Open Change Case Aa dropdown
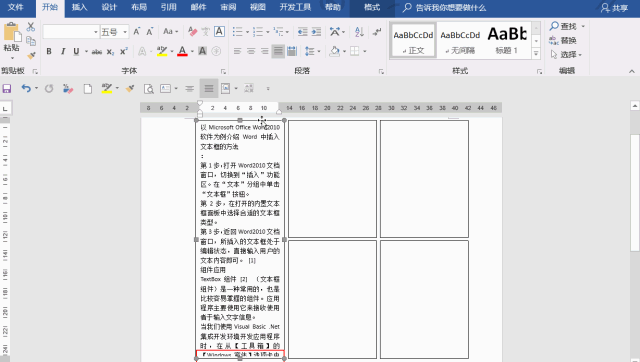This screenshot has width=640, height=362. click(x=170, y=31)
